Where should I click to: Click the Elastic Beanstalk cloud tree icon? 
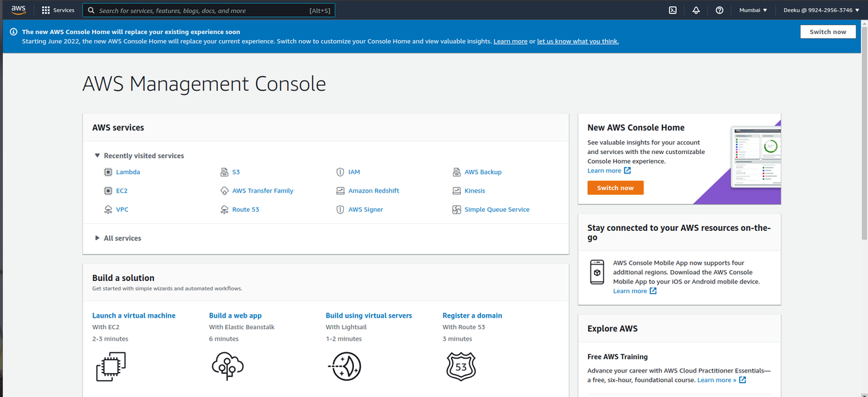pos(227,366)
